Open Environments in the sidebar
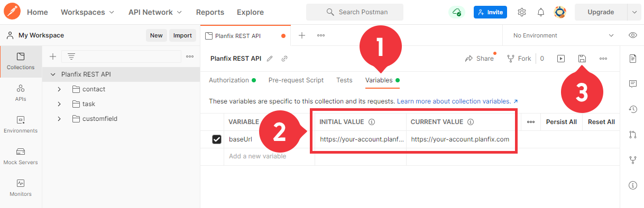The height and width of the screenshot is (208, 644). click(x=21, y=124)
